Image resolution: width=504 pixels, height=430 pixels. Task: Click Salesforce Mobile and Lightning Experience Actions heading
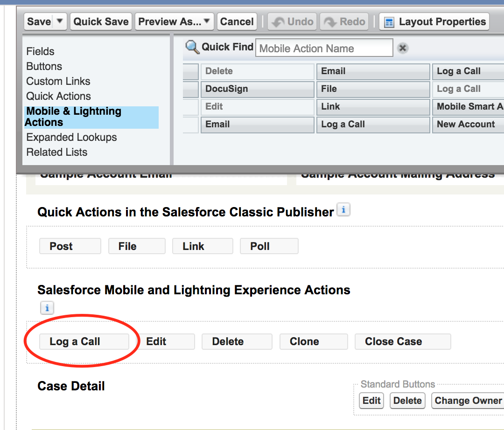(x=194, y=290)
